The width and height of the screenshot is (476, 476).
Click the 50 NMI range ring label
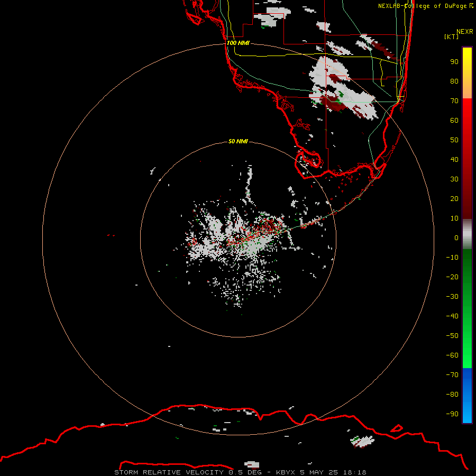(x=238, y=141)
